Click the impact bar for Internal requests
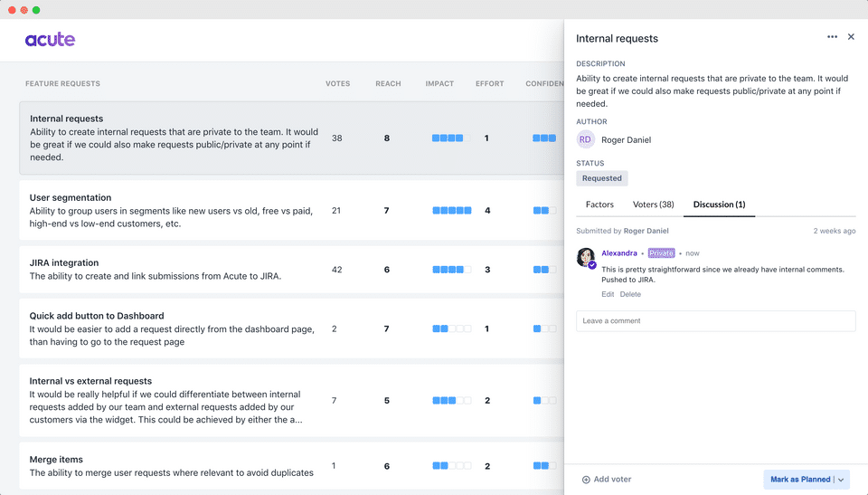 451,138
